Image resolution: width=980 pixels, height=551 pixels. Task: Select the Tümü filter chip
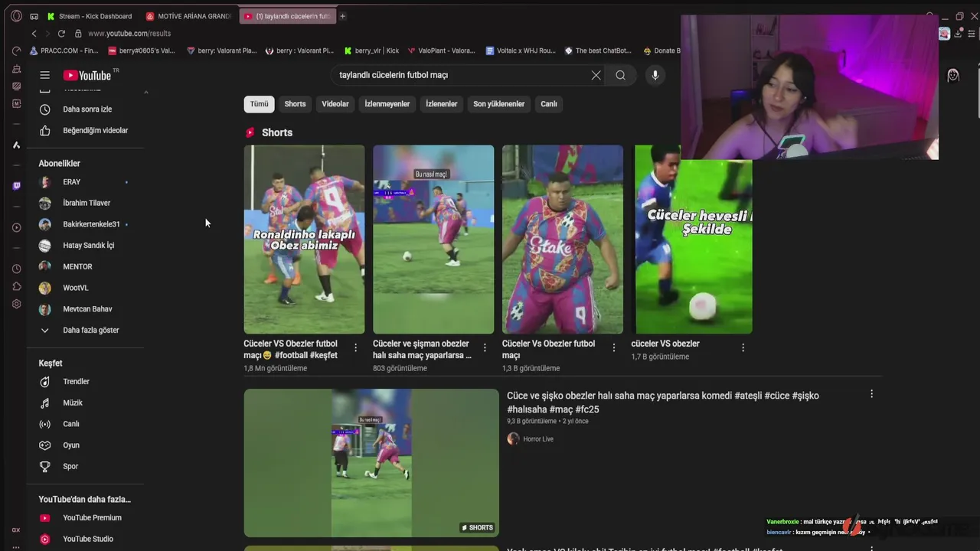[x=259, y=104]
